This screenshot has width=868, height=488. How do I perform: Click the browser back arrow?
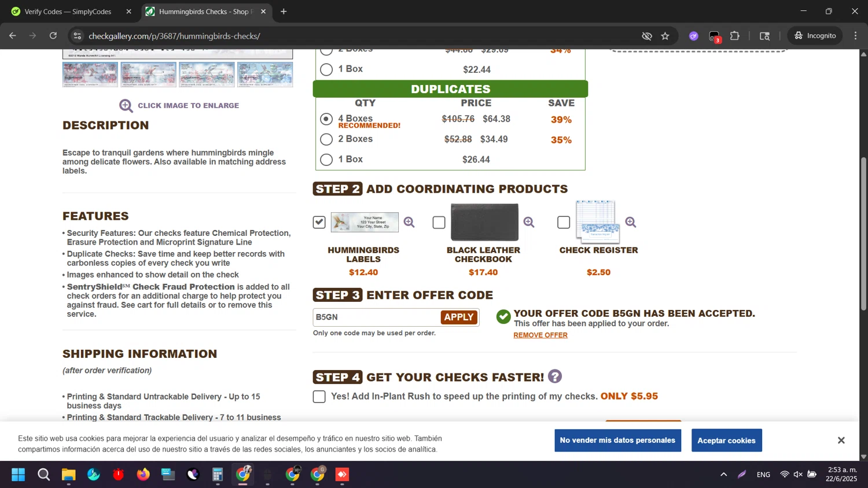13,36
